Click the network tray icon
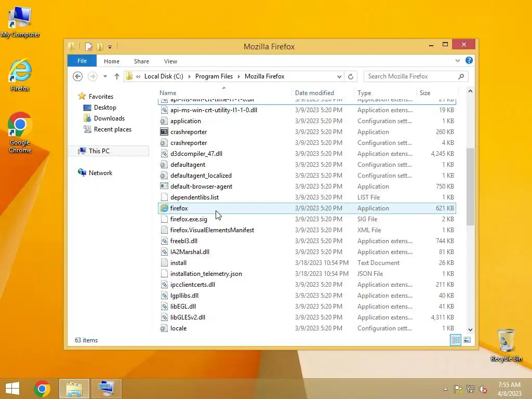This screenshot has width=532, height=399. point(471,389)
